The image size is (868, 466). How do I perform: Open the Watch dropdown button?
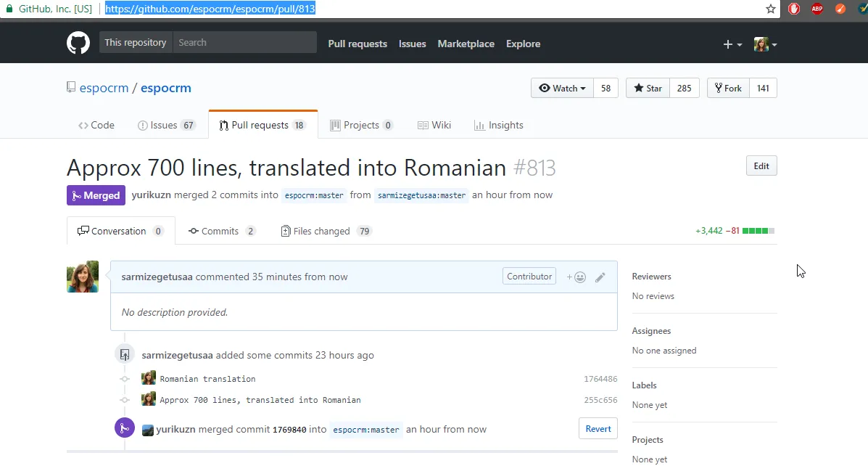[x=562, y=88]
